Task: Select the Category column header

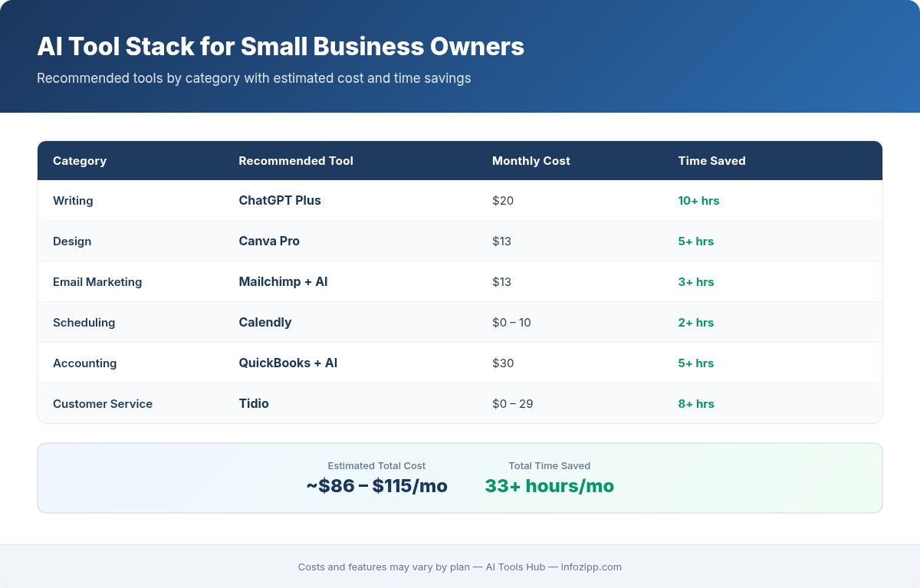Action: (80, 160)
